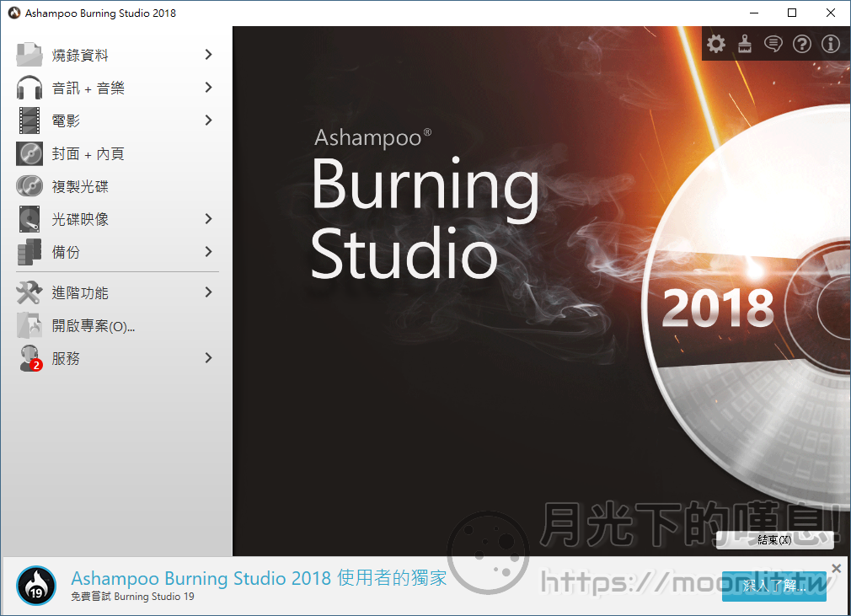Select the 備份 menu item
Viewport: 851px width, 616px height.
tap(66, 252)
